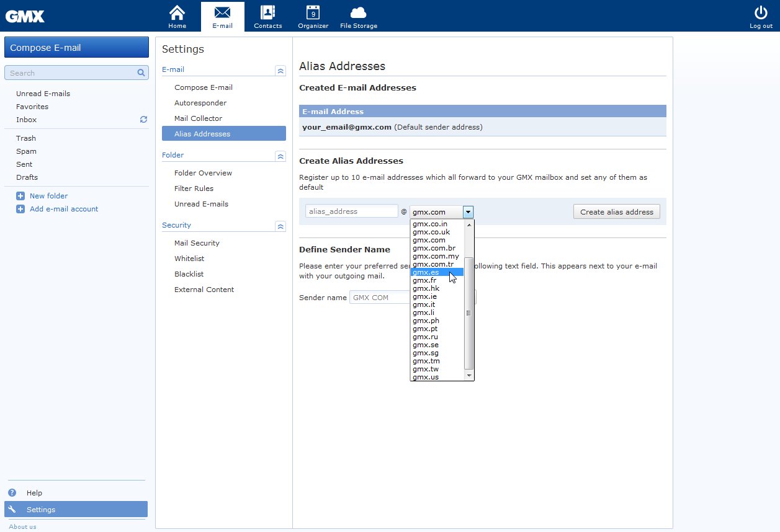
Task: Select gmx.co.in from domain list
Action: coord(437,224)
